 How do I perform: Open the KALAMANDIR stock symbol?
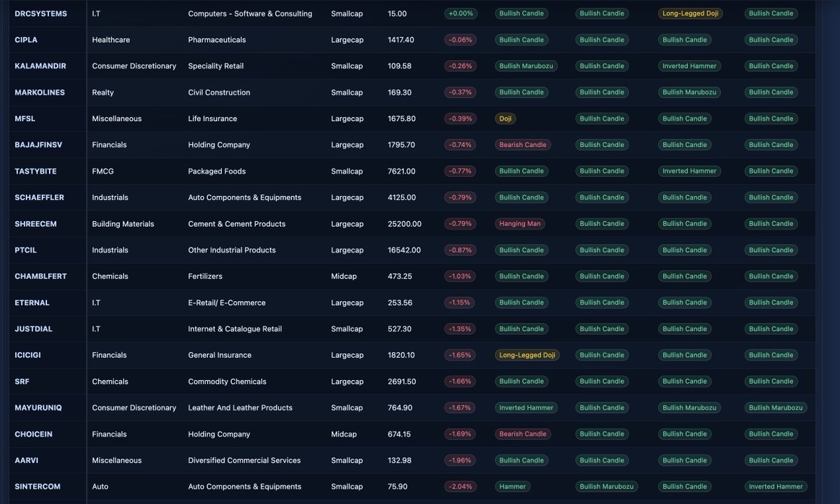[41, 66]
